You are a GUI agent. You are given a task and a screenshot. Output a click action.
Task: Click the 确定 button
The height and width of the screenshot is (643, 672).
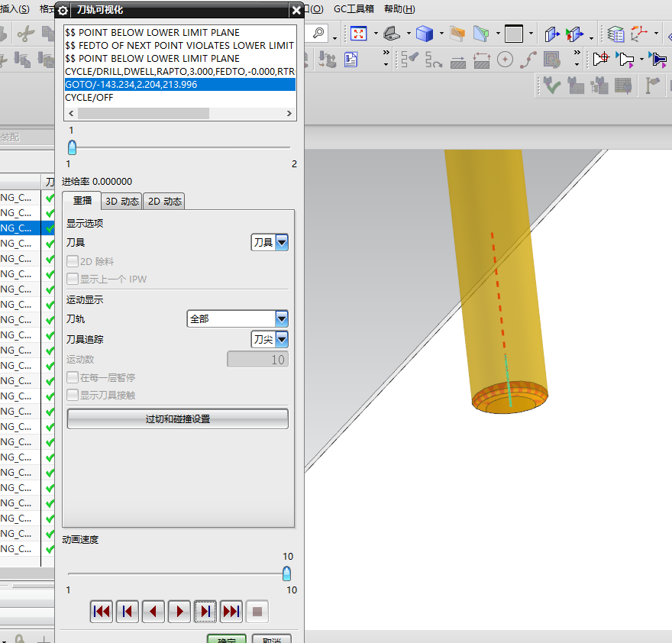(227, 638)
